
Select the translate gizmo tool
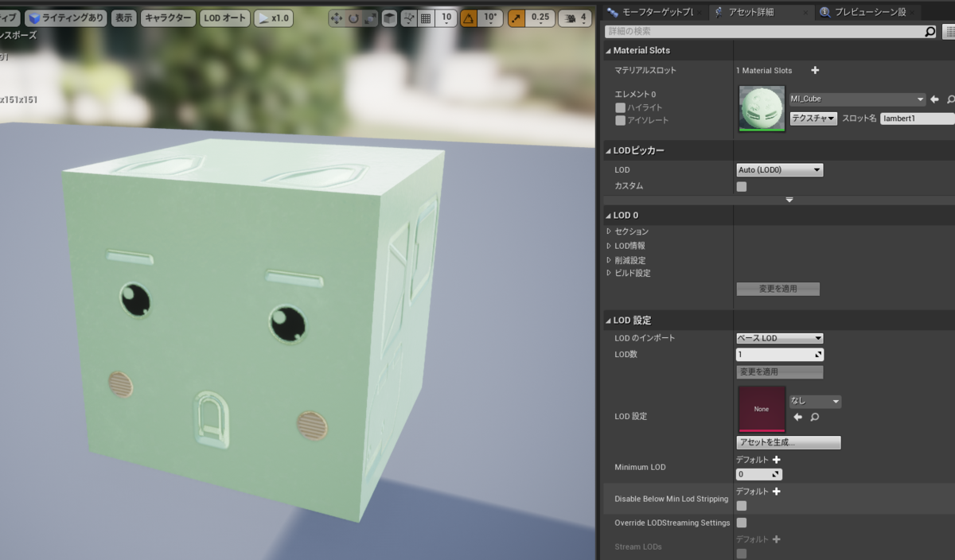click(x=336, y=17)
